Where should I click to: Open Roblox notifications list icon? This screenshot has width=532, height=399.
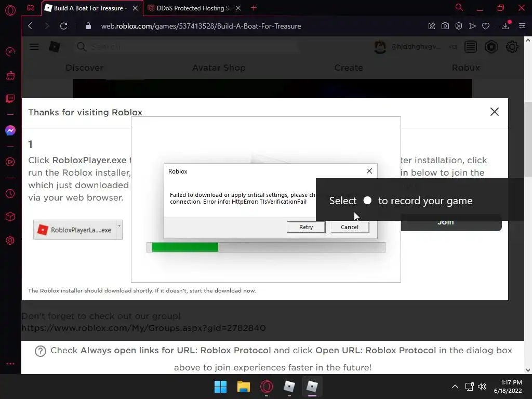pos(471,47)
